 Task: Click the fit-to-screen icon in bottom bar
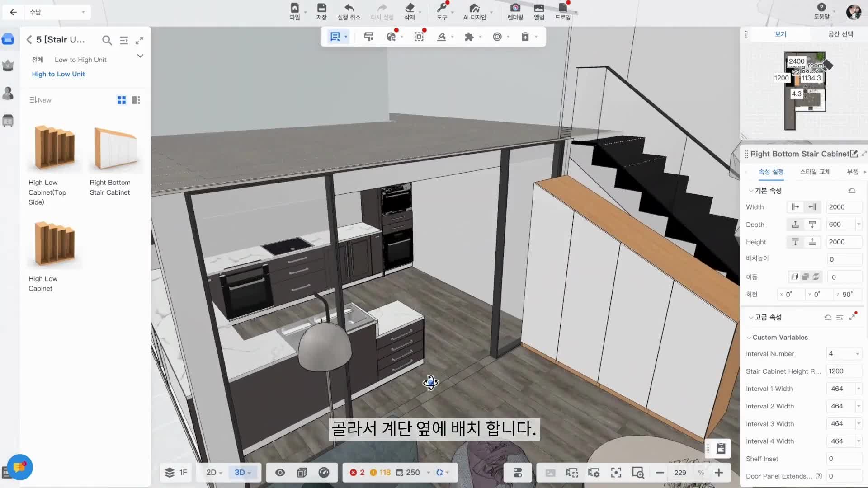(616, 473)
